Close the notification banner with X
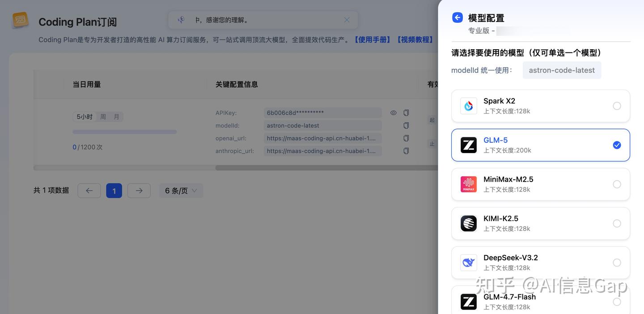 (347, 20)
